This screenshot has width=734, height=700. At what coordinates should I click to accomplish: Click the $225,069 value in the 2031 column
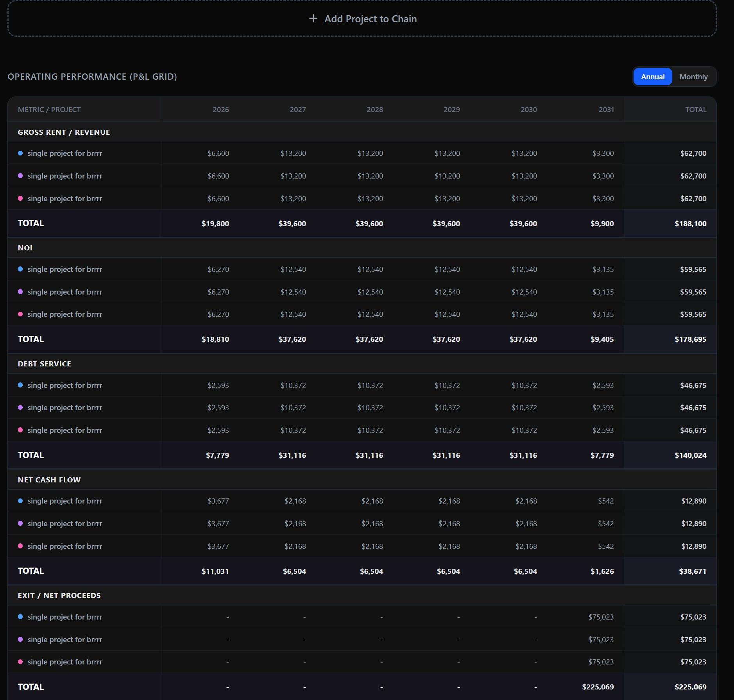click(x=598, y=687)
